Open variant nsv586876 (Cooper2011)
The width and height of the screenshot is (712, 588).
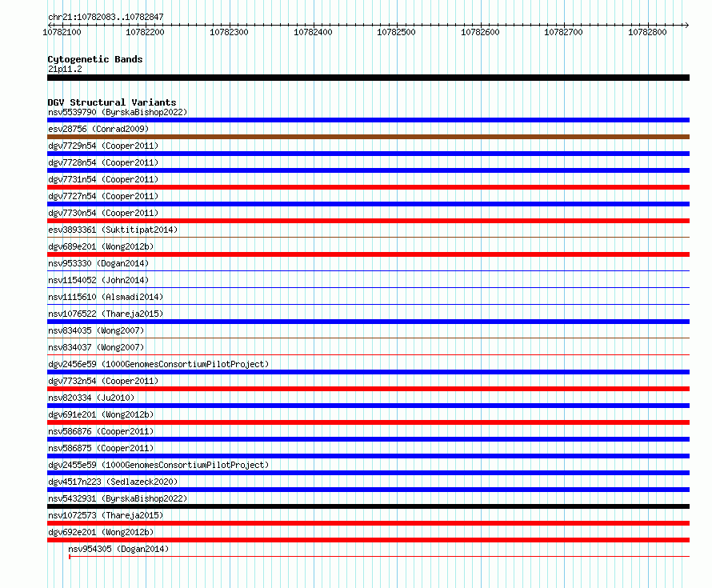(x=101, y=431)
